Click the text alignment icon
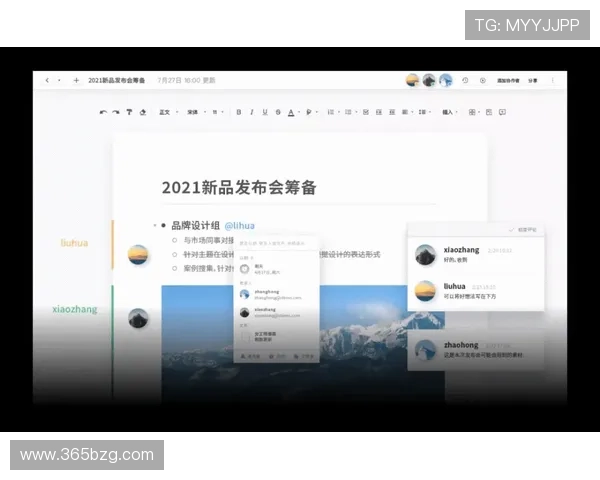Image resolution: width=600 pixels, height=480 pixels. (x=405, y=112)
